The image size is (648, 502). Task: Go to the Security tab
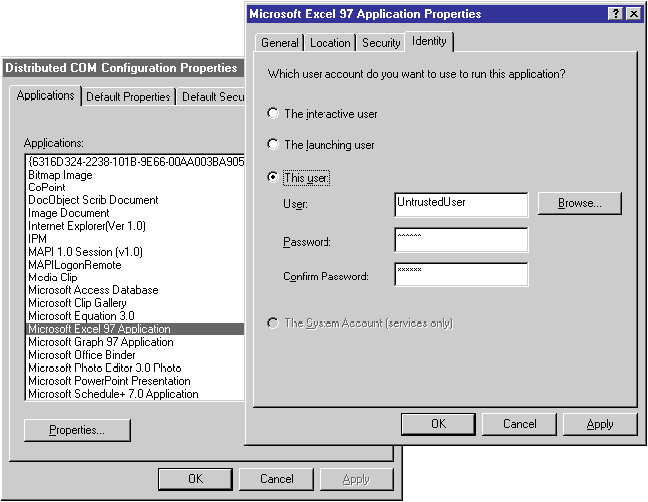381,43
